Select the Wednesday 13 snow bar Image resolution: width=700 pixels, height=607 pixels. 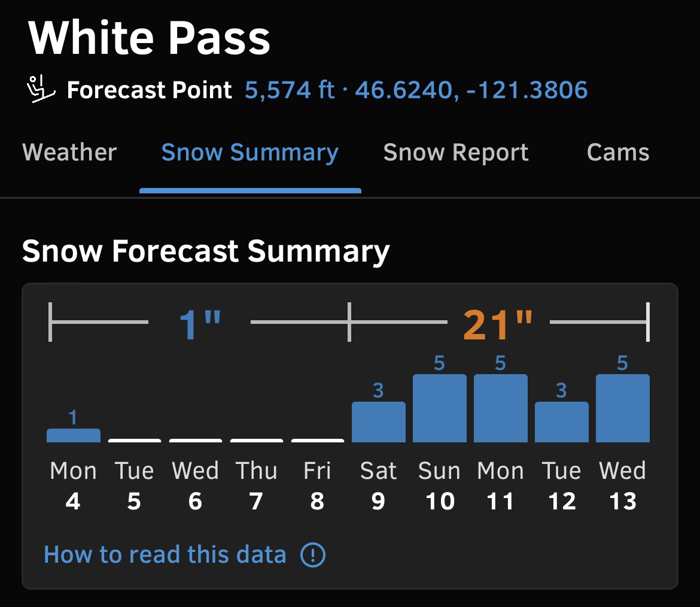tap(623, 408)
